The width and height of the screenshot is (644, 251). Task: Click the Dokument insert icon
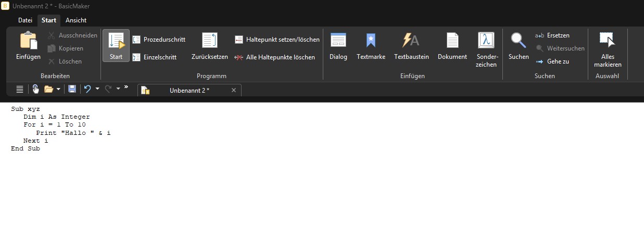[x=452, y=41]
